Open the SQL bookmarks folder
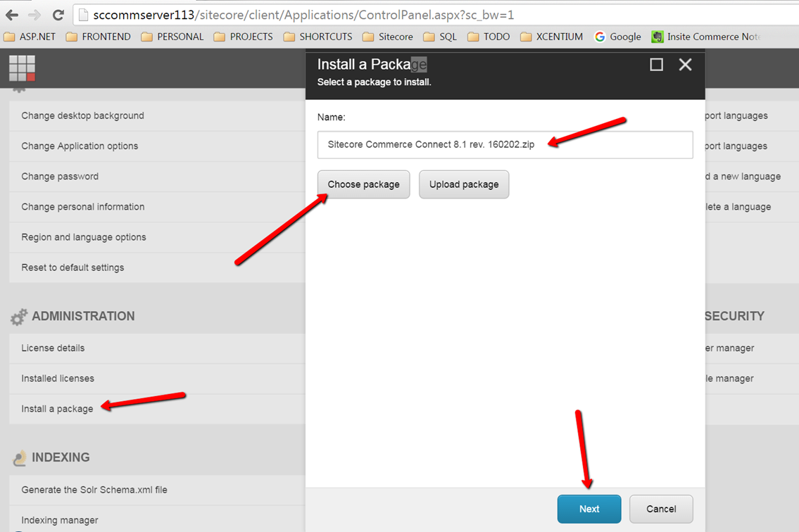 click(x=440, y=37)
